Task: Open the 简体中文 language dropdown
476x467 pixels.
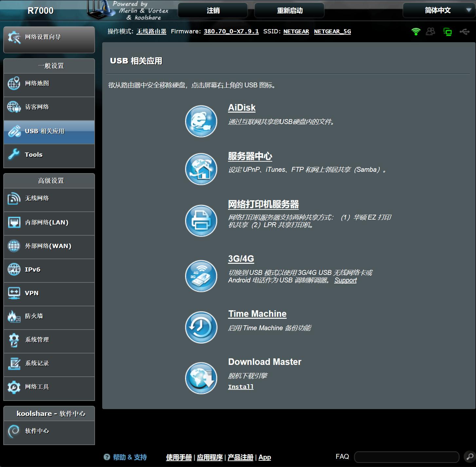Action: coord(439,10)
